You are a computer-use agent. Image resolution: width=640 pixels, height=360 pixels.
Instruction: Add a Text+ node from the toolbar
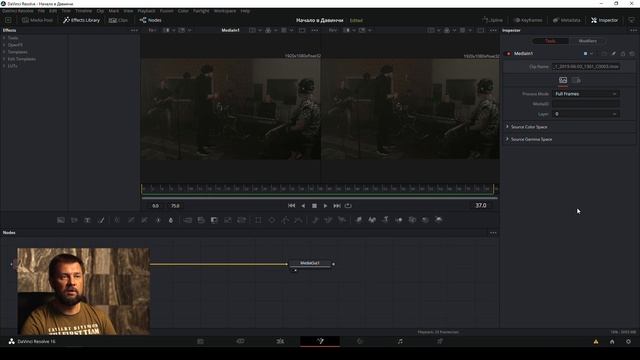[87, 220]
